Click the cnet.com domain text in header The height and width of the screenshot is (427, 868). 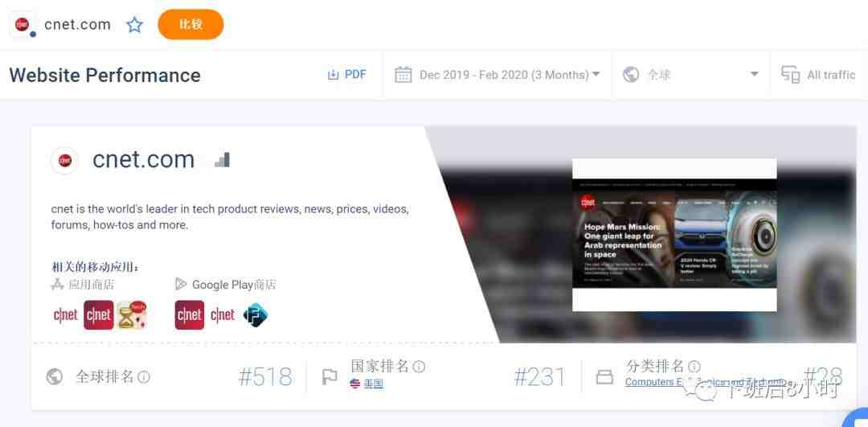click(77, 24)
